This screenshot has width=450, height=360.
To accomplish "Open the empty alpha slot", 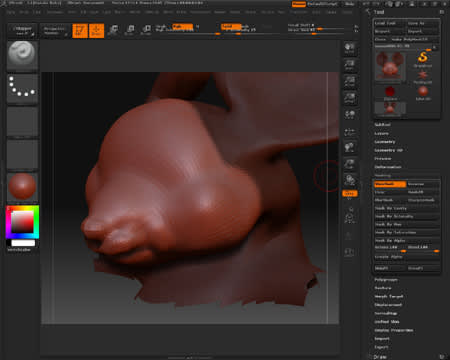I will tap(22, 122).
